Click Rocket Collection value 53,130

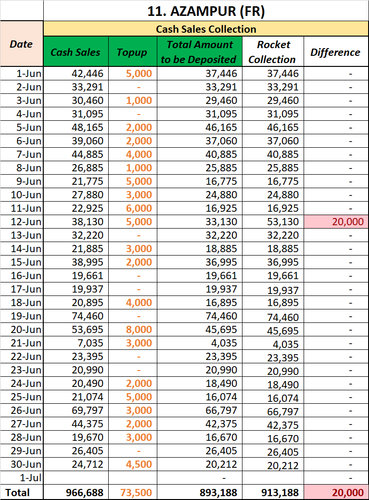273,222
